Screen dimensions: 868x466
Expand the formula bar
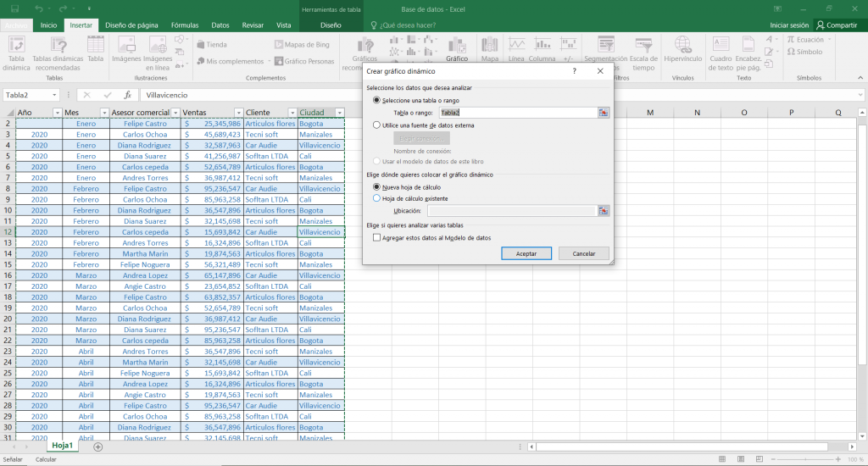pyautogui.click(x=861, y=95)
